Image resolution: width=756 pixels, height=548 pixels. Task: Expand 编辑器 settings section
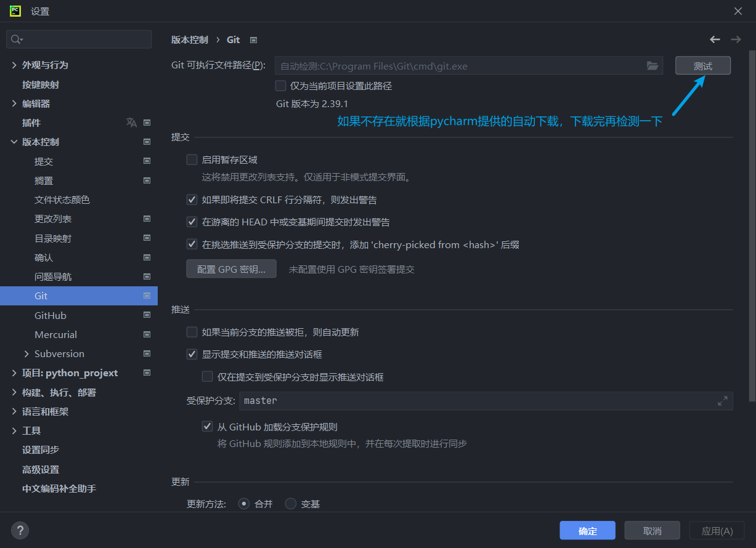tap(14, 103)
